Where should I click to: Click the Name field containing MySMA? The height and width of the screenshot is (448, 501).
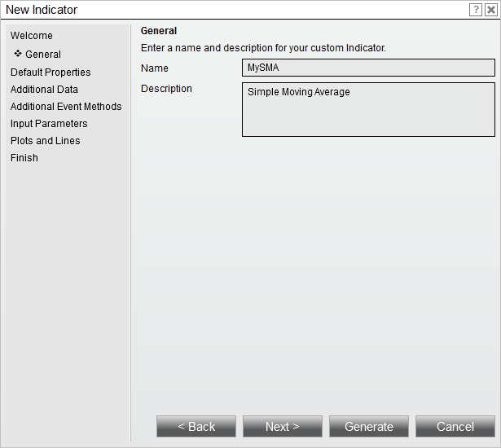368,68
